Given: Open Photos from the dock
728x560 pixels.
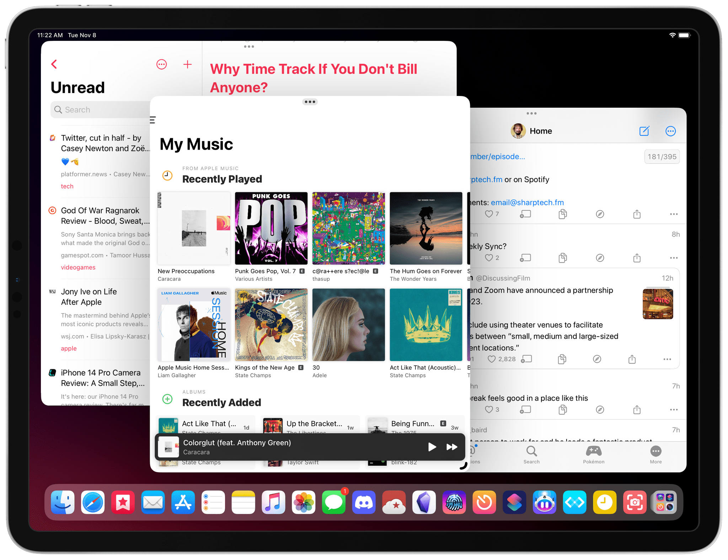Looking at the screenshot, I should [x=304, y=502].
